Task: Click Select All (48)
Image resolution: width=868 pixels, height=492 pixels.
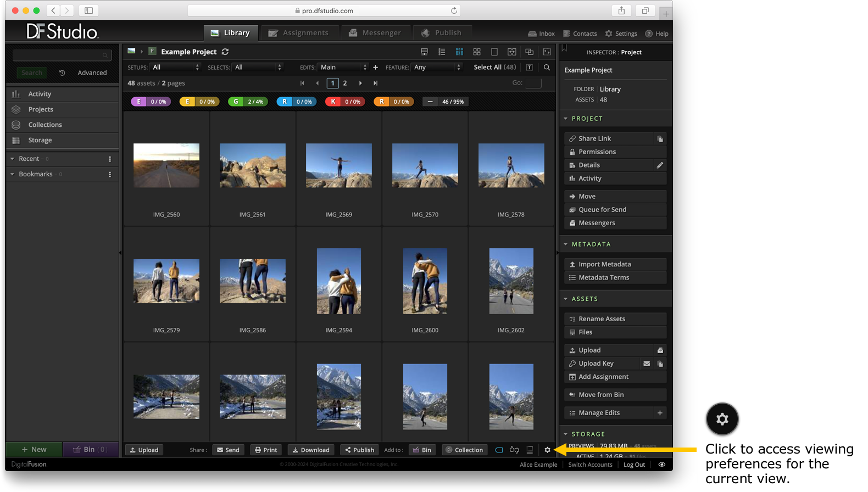Action: coord(494,67)
